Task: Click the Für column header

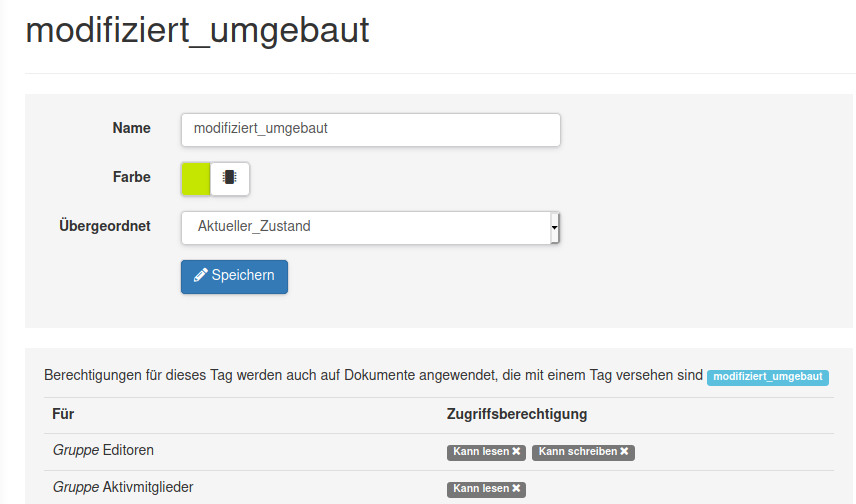Action: pos(63,414)
